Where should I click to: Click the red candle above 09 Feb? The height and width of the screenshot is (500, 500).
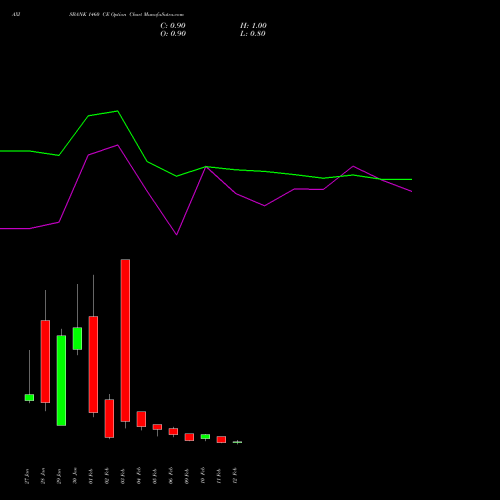pyautogui.click(x=189, y=437)
